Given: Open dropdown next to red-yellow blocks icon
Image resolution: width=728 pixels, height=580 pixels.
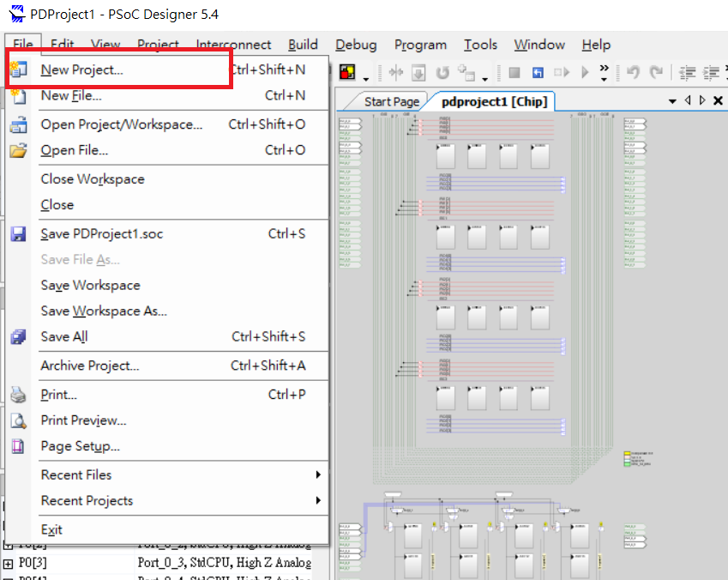Looking at the screenshot, I should point(366,79).
